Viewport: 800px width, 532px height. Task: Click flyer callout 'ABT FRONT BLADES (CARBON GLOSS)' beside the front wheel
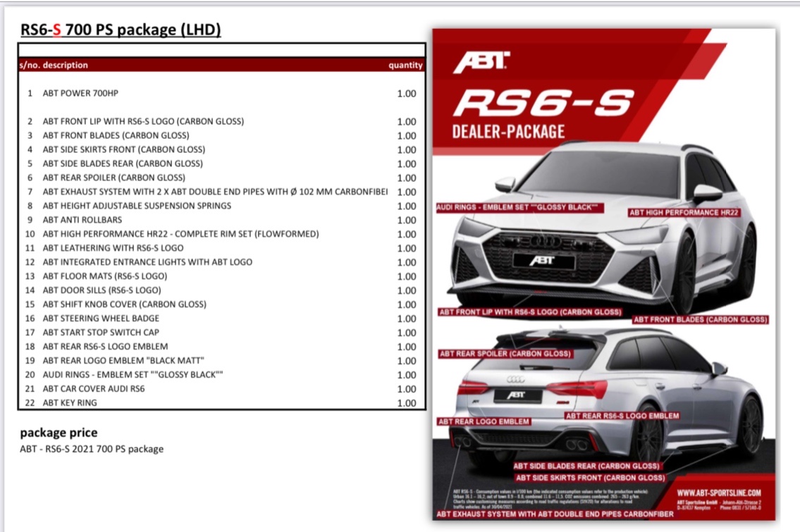701,320
